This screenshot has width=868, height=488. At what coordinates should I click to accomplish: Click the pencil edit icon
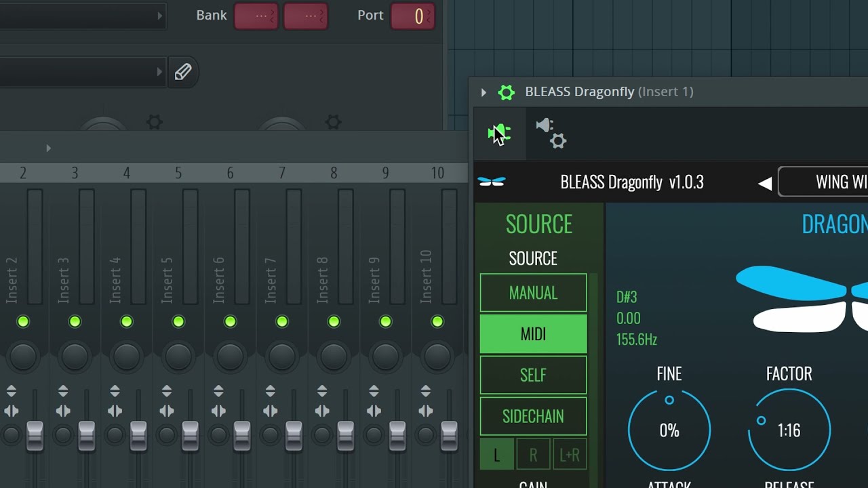[x=182, y=72]
